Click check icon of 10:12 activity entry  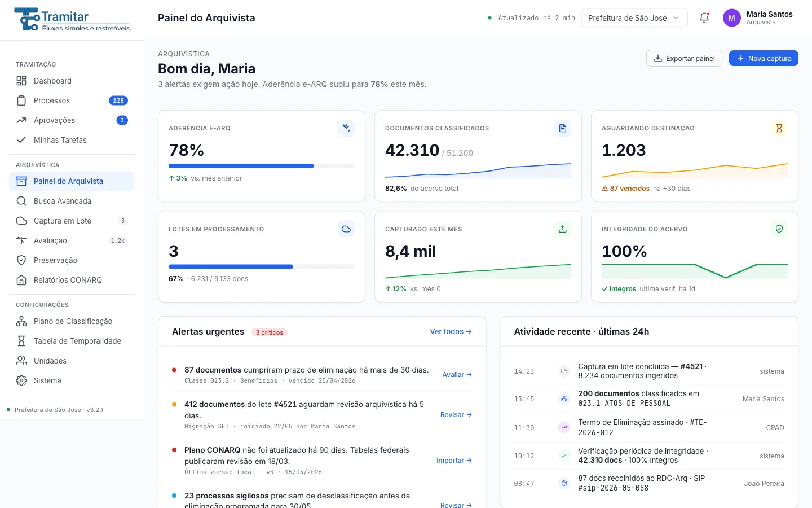[564, 456]
